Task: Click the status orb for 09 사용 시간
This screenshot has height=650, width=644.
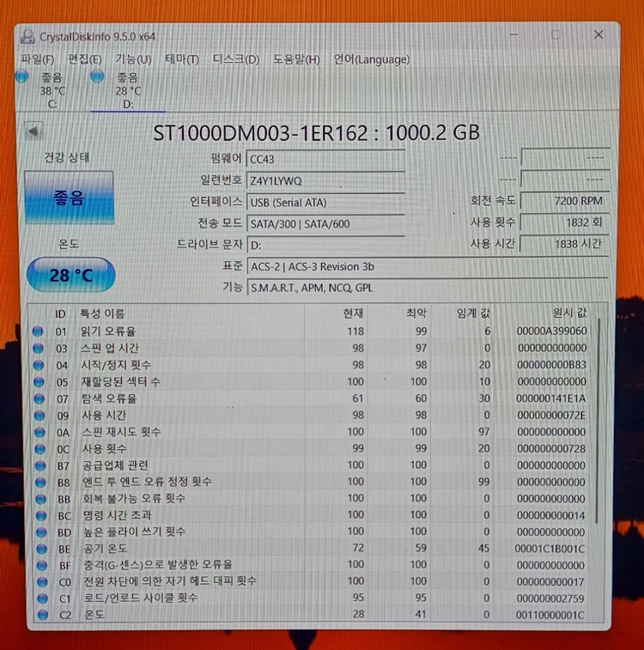Action: tap(39, 416)
